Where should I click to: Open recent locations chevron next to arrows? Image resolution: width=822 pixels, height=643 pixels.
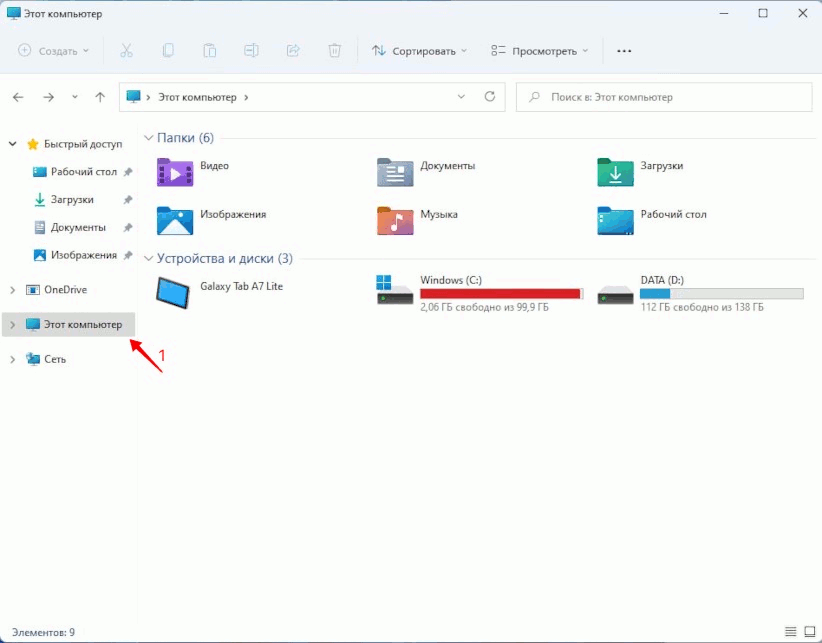pyautogui.click(x=75, y=97)
